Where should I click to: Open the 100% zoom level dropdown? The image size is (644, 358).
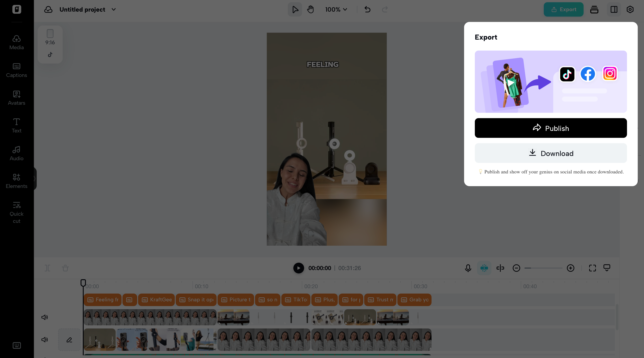[336, 9]
